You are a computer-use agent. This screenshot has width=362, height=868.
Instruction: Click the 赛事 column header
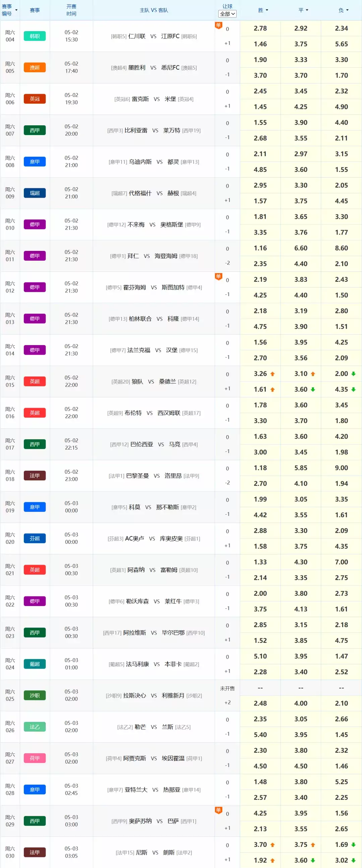pyautogui.click(x=35, y=10)
